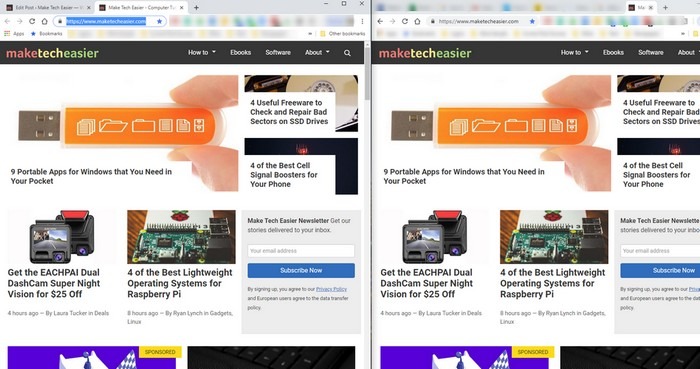
Task: Click the reload icon in right browser
Action: (405, 21)
